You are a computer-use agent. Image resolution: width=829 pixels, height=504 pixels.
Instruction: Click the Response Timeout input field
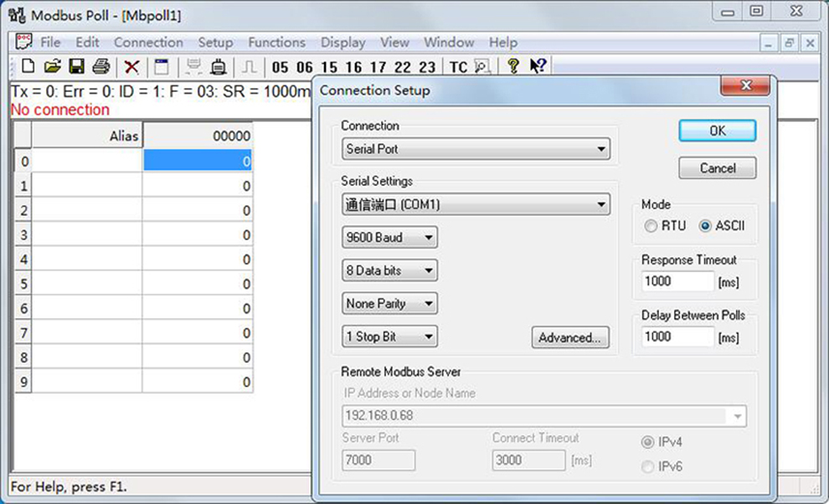pyautogui.click(x=677, y=281)
